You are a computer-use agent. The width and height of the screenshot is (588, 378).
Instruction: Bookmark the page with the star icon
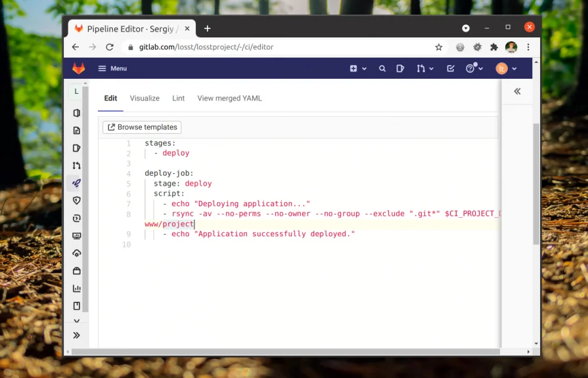(438, 47)
